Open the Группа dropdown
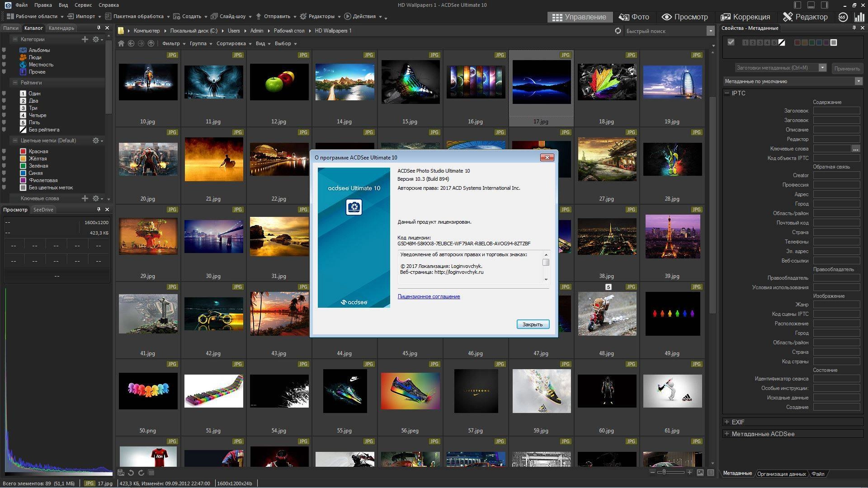The height and width of the screenshot is (488, 868). [x=201, y=43]
